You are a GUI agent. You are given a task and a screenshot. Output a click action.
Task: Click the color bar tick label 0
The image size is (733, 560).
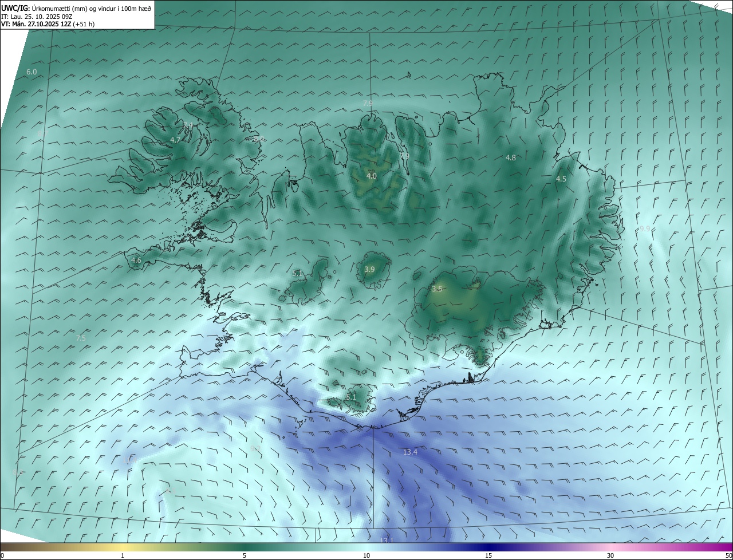coord(2,555)
